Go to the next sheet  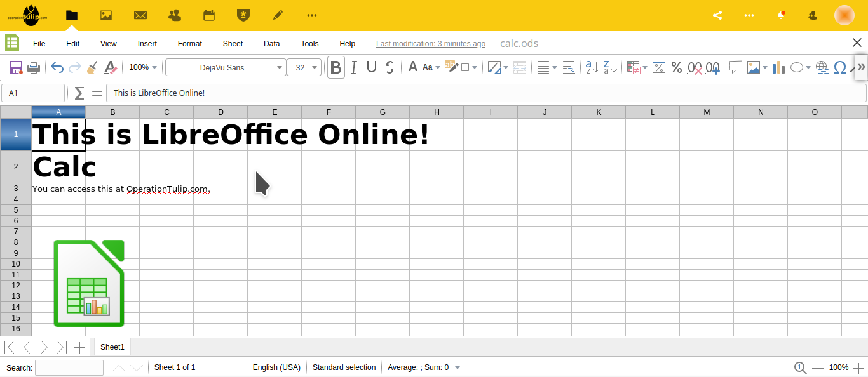tap(44, 347)
